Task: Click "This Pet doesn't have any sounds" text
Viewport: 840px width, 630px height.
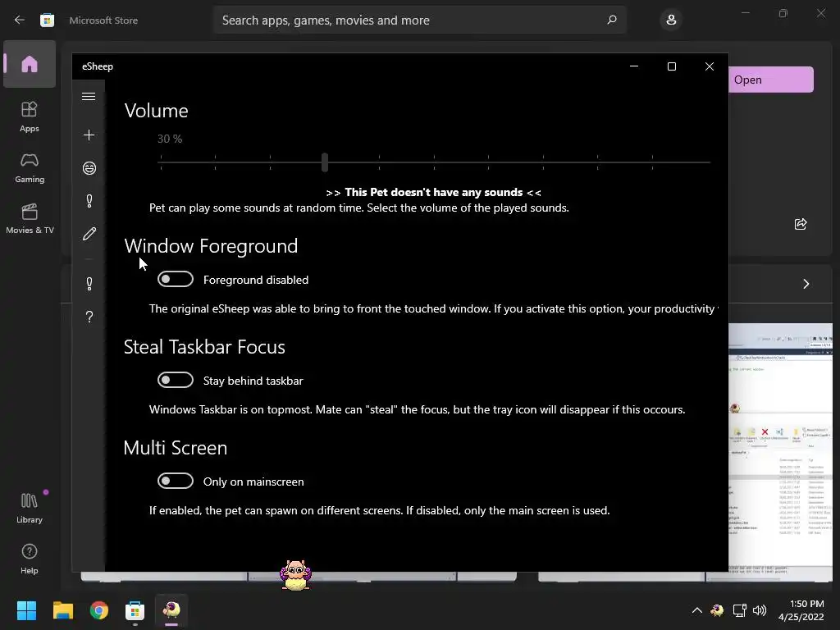Action: (x=433, y=192)
